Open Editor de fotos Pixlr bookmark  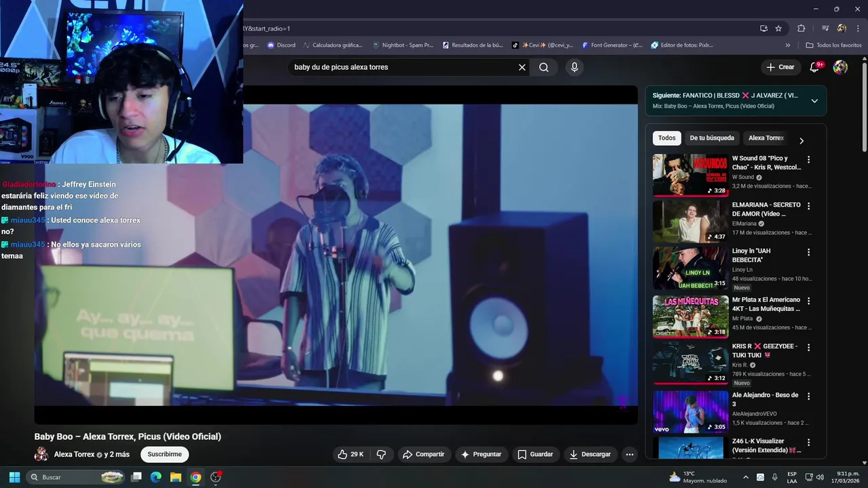[682, 45]
